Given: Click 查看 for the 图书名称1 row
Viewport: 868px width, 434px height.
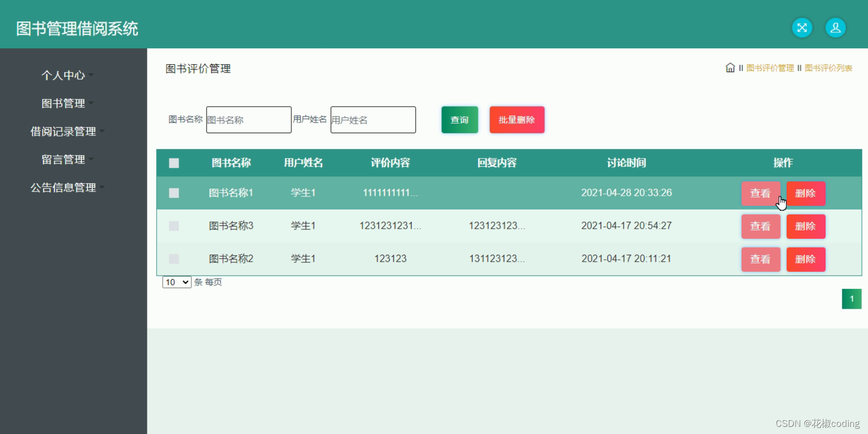Looking at the screenshot, I should (761, 193).
